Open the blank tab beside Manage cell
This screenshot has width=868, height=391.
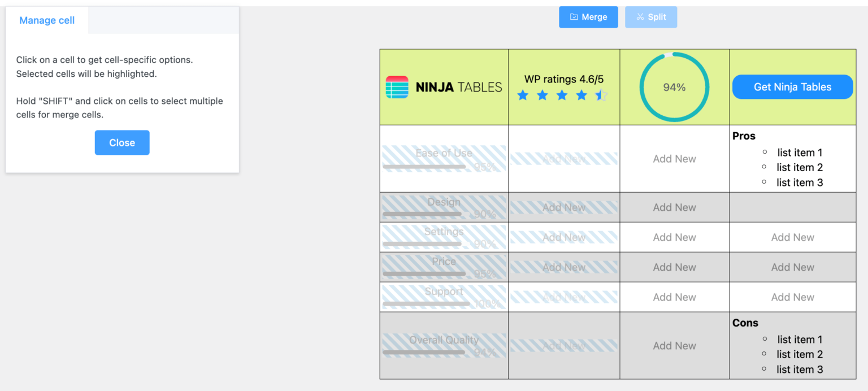point(163,20)
